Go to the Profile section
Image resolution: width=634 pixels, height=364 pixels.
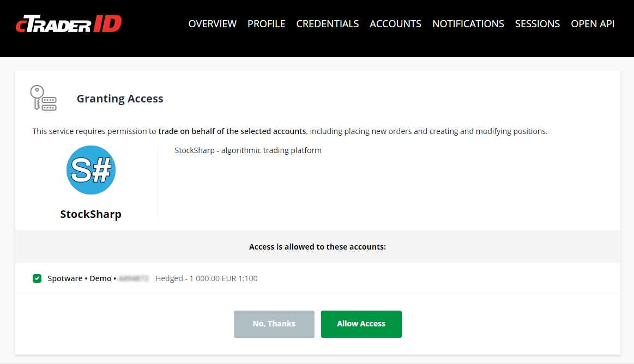[267, 24]
